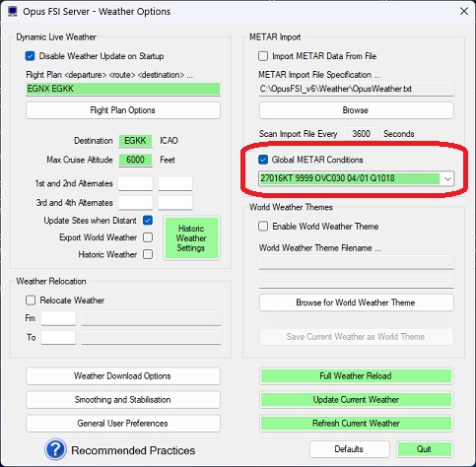476x467 pixels.
Task: Click the METAR Import File Specification path field
Action: pos(356,89)
